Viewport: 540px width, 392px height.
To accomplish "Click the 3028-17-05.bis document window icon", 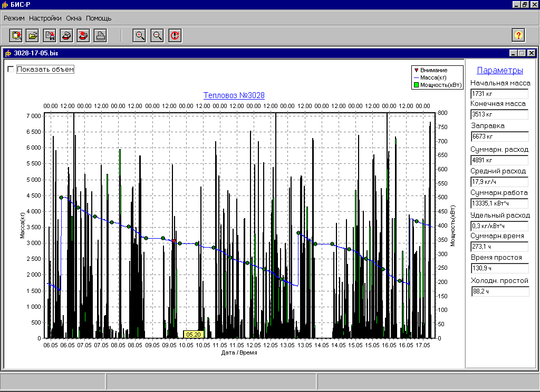I will point(8,53).
